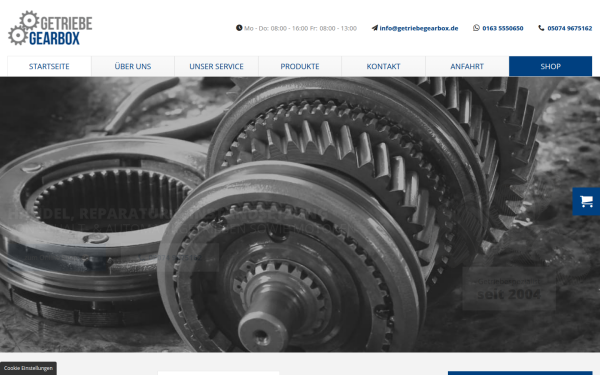Viewport: 600px width, 375px height.
Task: Email info@getriebegearbox.de link
Action: (419, 28)
